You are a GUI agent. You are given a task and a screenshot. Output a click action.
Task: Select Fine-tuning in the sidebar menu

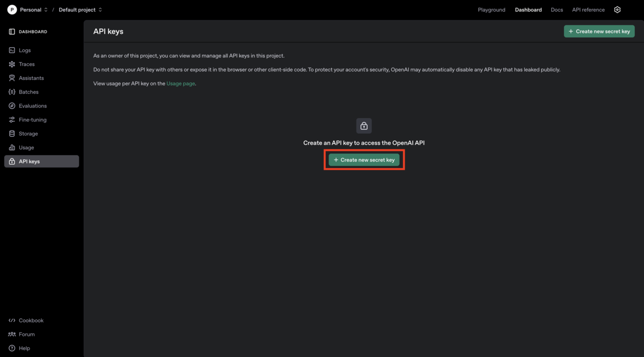click(41, 120)
